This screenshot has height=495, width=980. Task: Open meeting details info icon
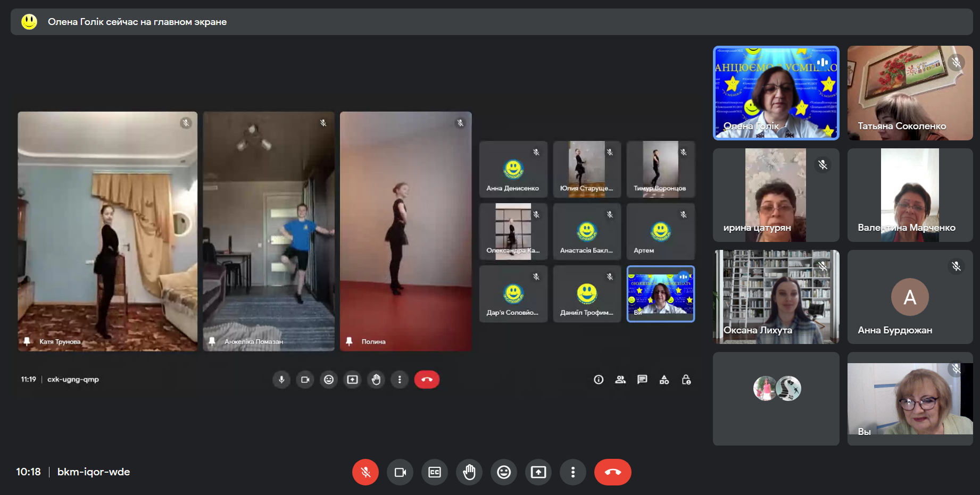[x=599, y=380]
